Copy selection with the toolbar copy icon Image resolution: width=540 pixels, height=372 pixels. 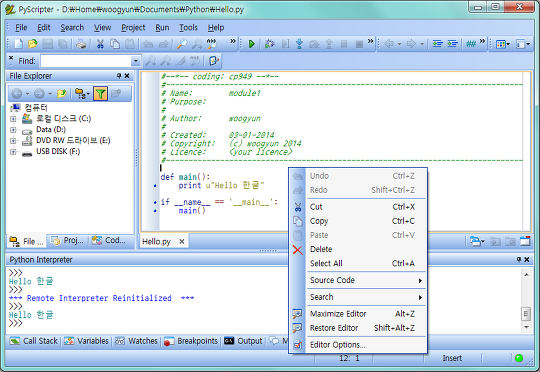tap(115, 44)
